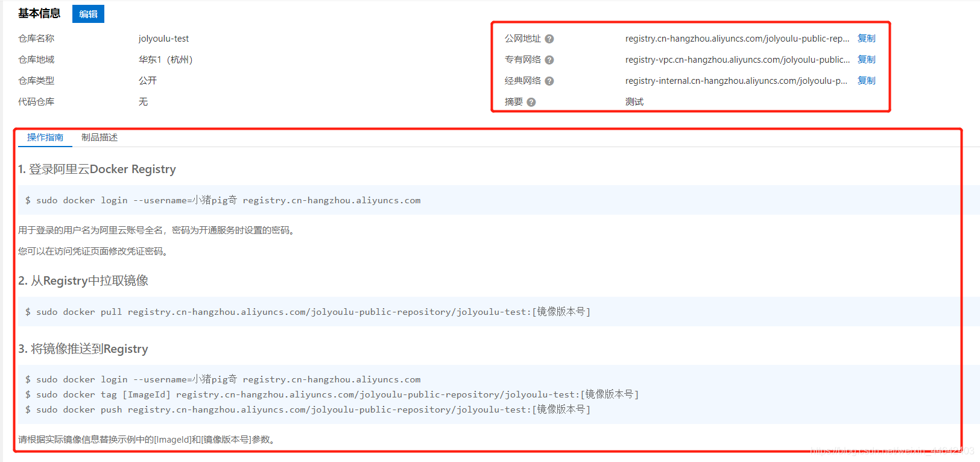
Task: Click the blue 编辑 button
Action: (x=88, y=14)
